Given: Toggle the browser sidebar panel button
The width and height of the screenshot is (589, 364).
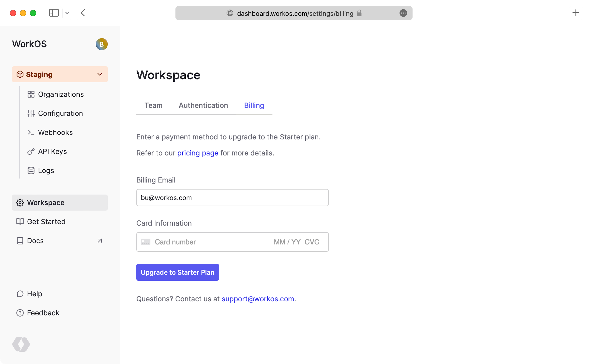Looking at the screenshot, I should 54,13.
